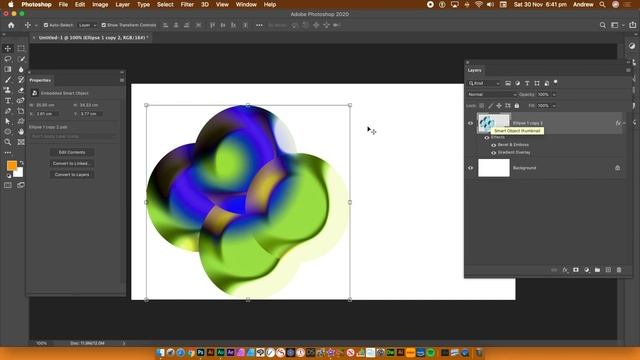Toggle the Auto-Select checkbox

(46, 25)
